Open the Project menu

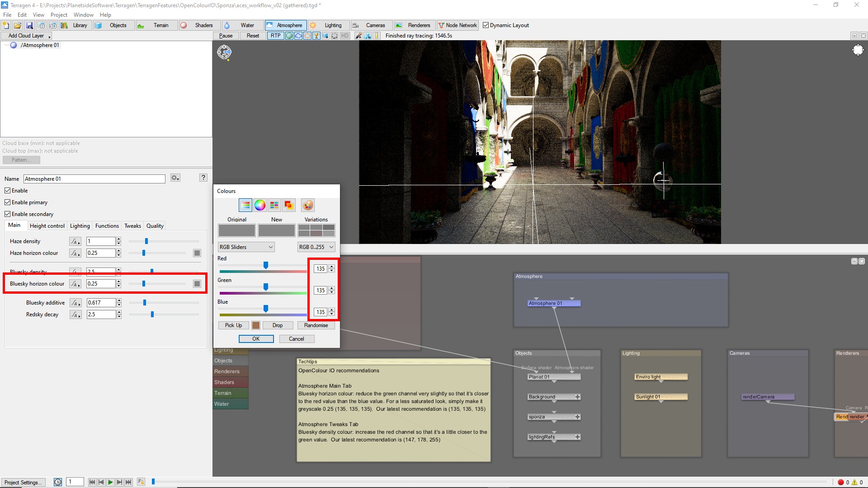pyautogui.click(x=59, y=15)
